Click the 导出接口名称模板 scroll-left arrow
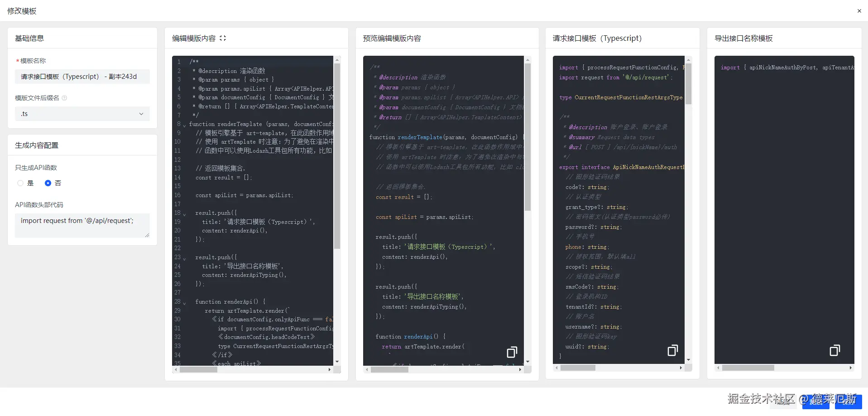This screenshot has width=868, height=416. point(718,368)
